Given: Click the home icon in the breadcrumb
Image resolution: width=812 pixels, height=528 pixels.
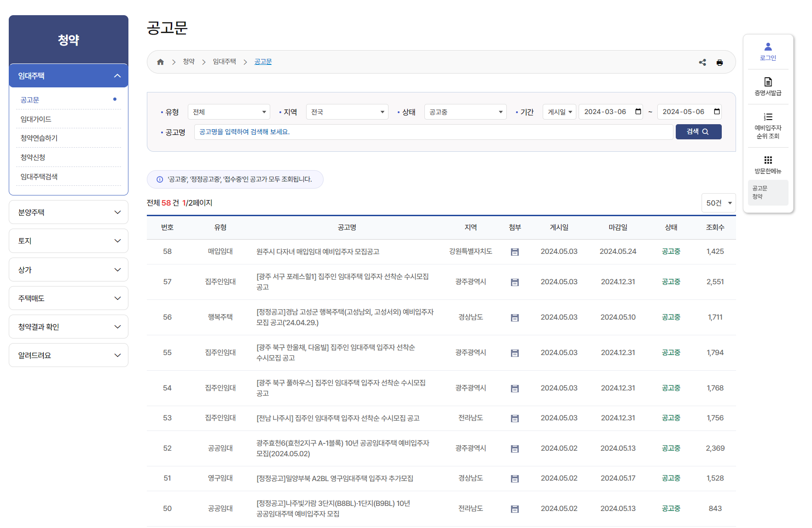Looking at the screenshot, I should 160,61.
